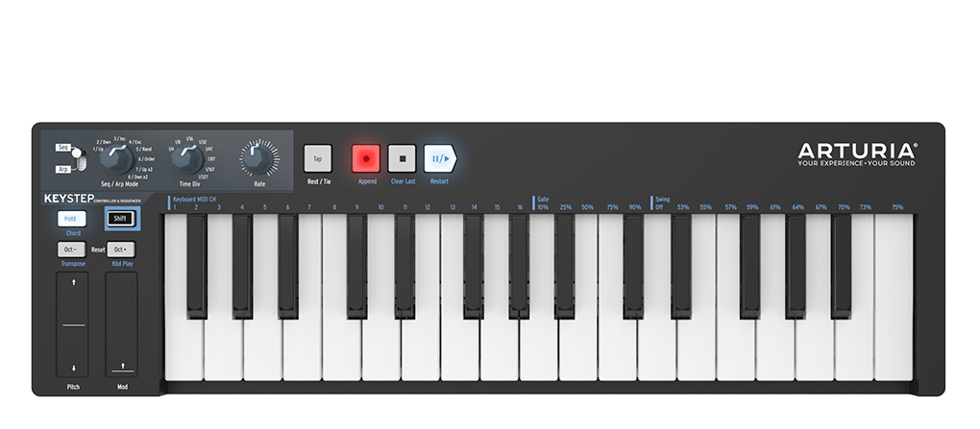
Task: Toggle the Seq/Arp mode switch
Action: 78,158
